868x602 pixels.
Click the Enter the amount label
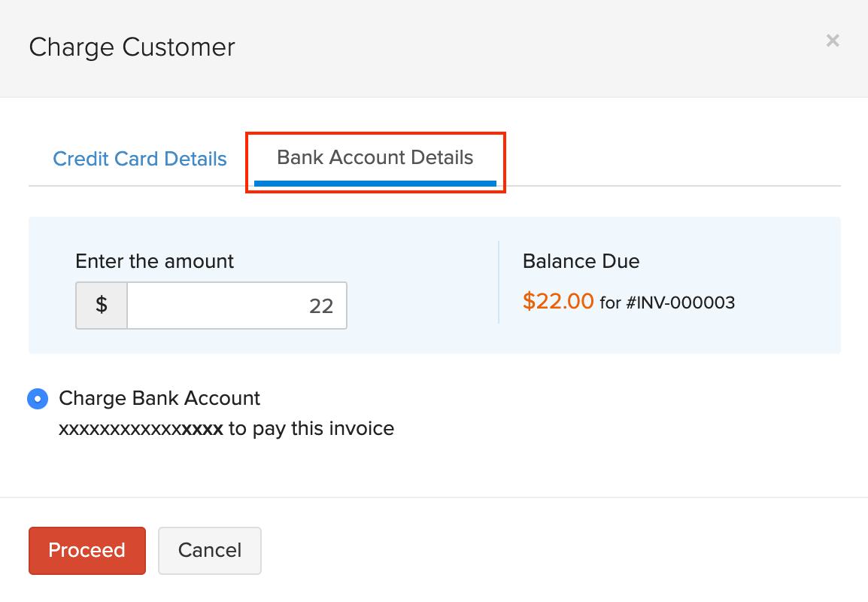point(154,261)
